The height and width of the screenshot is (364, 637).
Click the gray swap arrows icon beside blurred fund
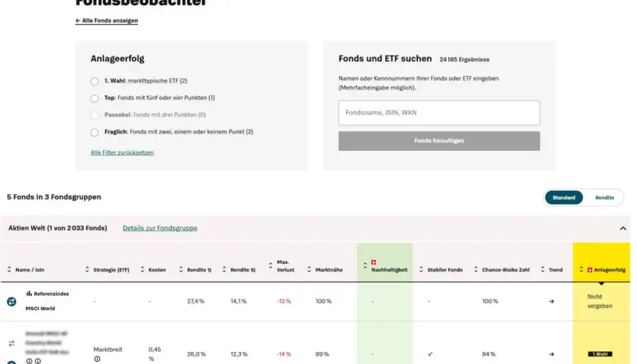click(x=11, y=344)
